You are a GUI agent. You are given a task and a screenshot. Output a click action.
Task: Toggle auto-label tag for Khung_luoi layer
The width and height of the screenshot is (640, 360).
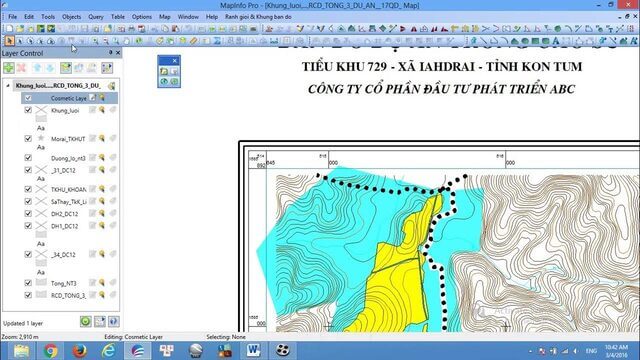[113, 110]
